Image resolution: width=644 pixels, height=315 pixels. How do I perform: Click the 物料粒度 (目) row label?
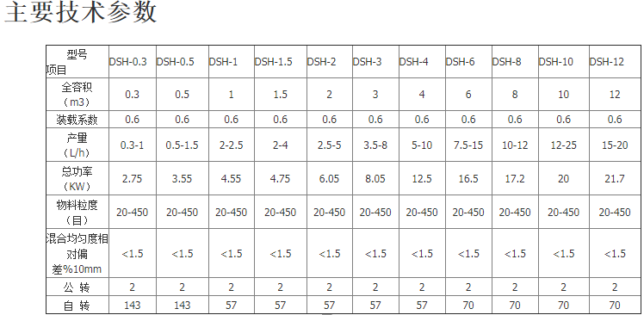coord(77,212)
